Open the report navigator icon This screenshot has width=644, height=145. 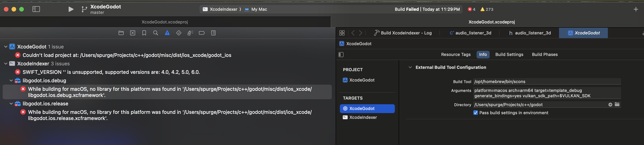[213, 33]
